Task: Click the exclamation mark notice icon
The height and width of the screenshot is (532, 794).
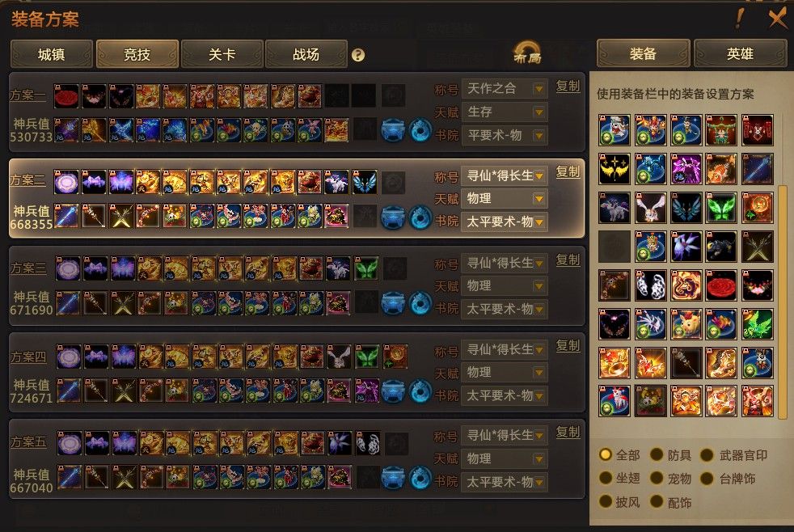Action: pyautogui.click(x=740, y=19)
